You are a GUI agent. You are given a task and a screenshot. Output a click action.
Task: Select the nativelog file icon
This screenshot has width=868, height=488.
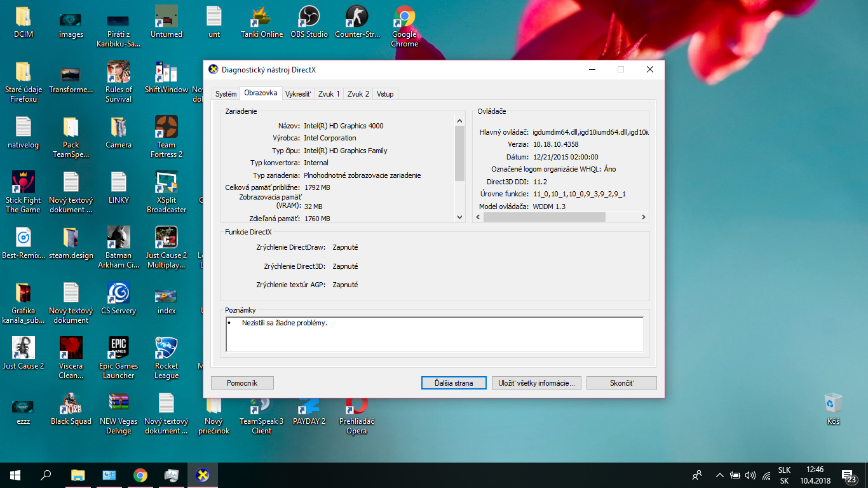coord(24,132)
